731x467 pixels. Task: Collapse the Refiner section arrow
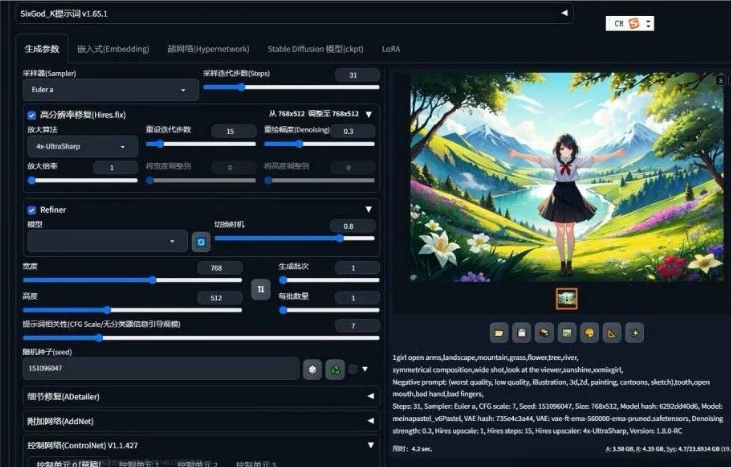(x=369, y=210)
